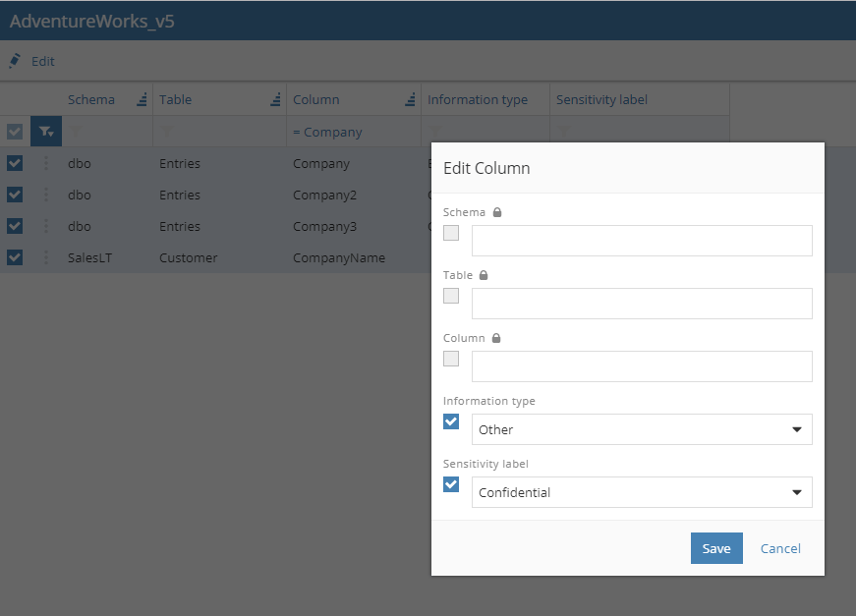Open the filter options funnel button
This screenshot has width=856, height=616.
46,132
